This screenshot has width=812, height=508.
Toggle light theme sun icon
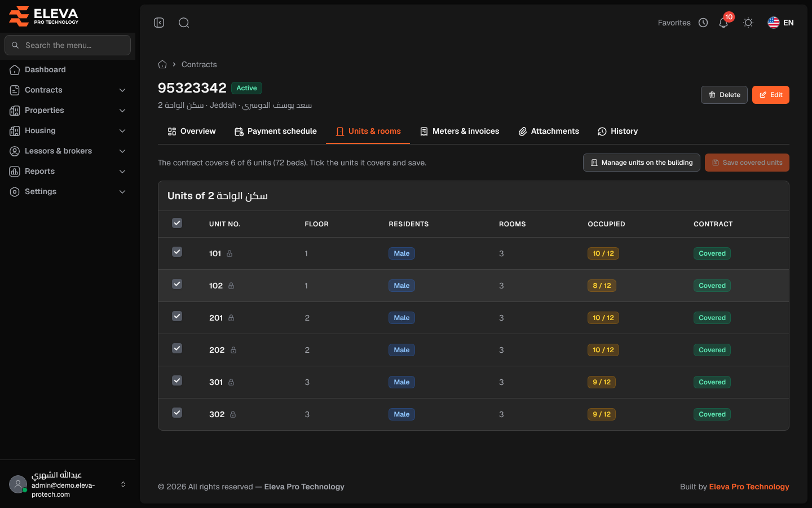tap(748, 23)
